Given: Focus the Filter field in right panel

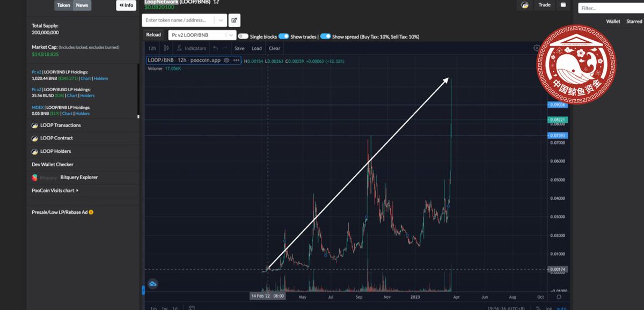Looking at the screenshot, I should [x=611, y=8].
